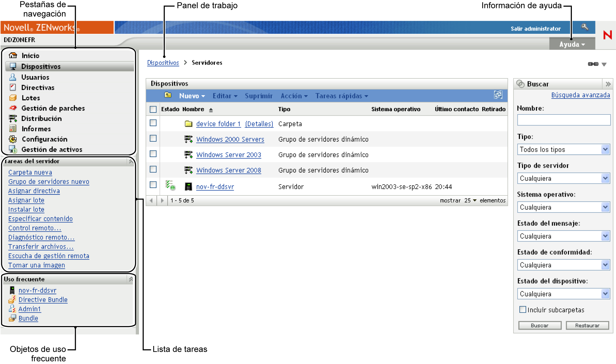This screenshot has width=616, height=364.
Task: Click the chain link icon near breadcrumb
Action: 593,64
